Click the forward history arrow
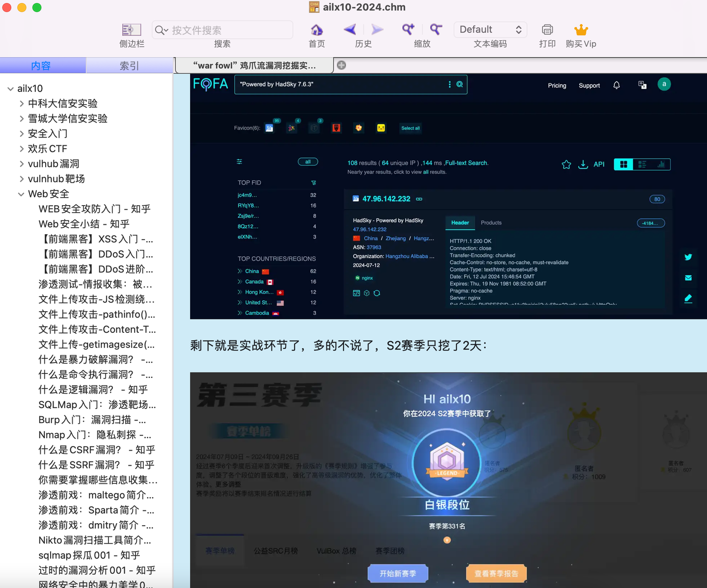707x588 pixels. click(x=377, y=29)
